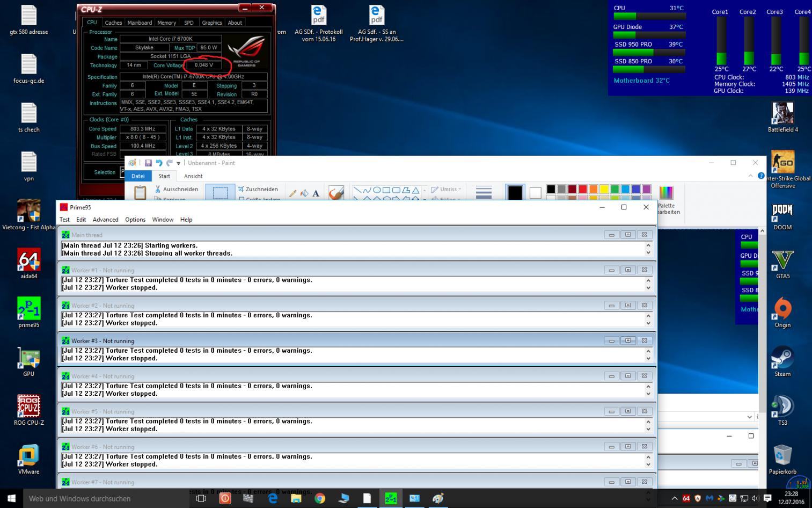Image resolution: width=812 pixels, height=508 pixels.
Task: Pick the oval shape in Paint shapes
Action: 377,190
